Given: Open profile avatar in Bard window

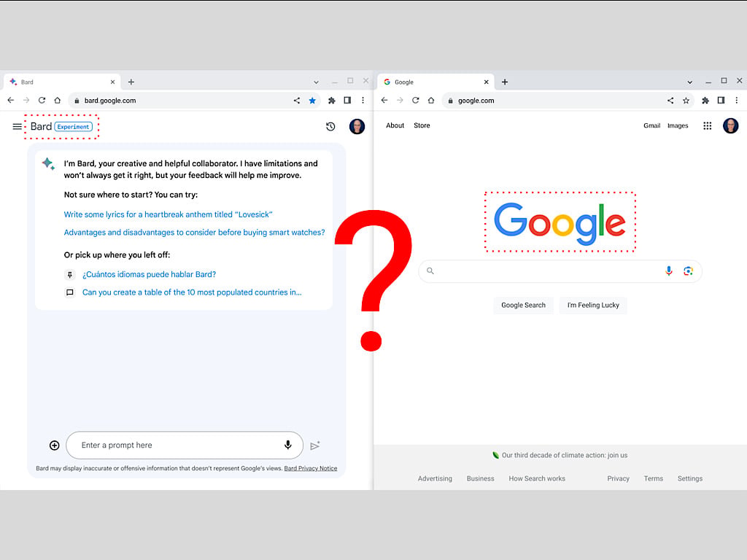Looking at the screenshot, I should [357, 127].
